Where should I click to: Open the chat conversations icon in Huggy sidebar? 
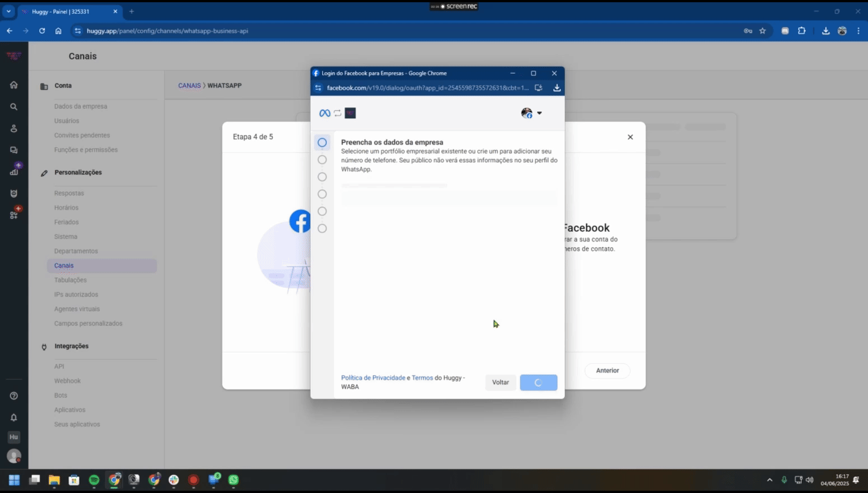(x=13, y=150)
